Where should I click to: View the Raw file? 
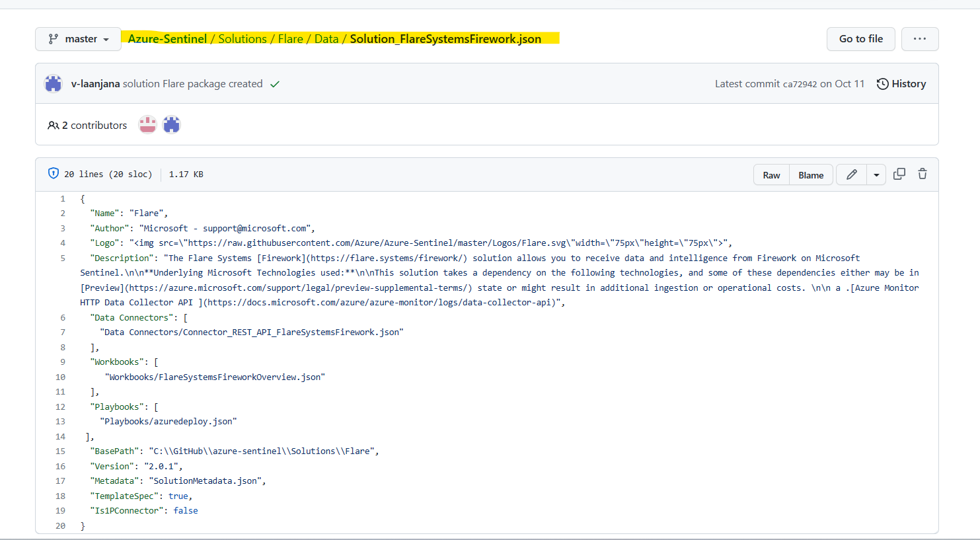[x=771, y=175]
